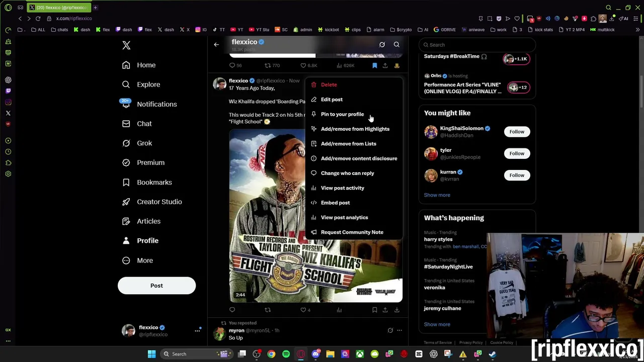644x362 pixels.
Task: Reply to the Flight School post
Action: coord(232,310)
